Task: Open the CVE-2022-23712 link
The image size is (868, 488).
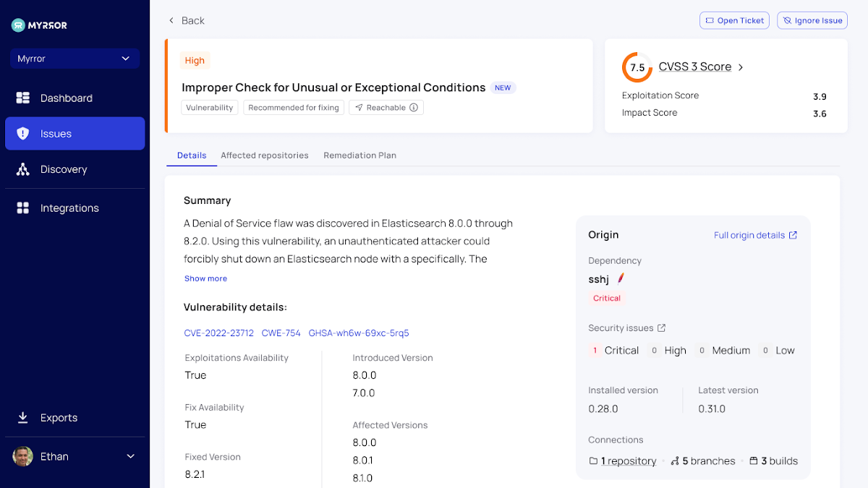Action: point(218,333)
